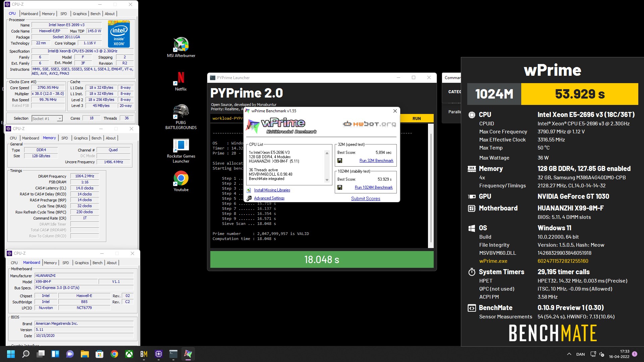
Task: Click the yellow 53.929 s BenchMate score
Action: click(580, 94)
